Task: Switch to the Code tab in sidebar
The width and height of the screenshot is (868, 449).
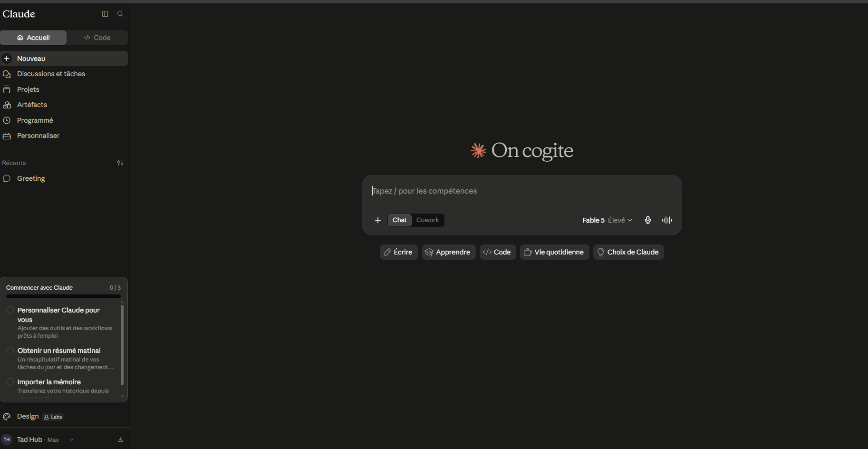Action: pos(97,38)
